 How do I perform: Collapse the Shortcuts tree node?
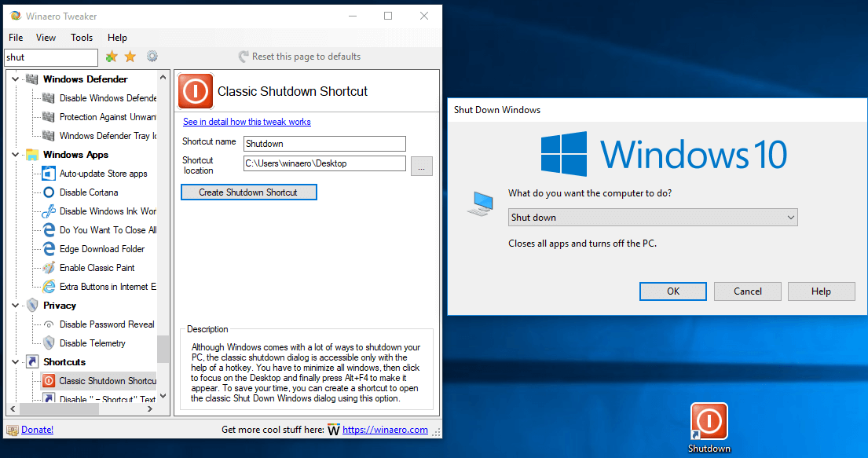[15, 361]
